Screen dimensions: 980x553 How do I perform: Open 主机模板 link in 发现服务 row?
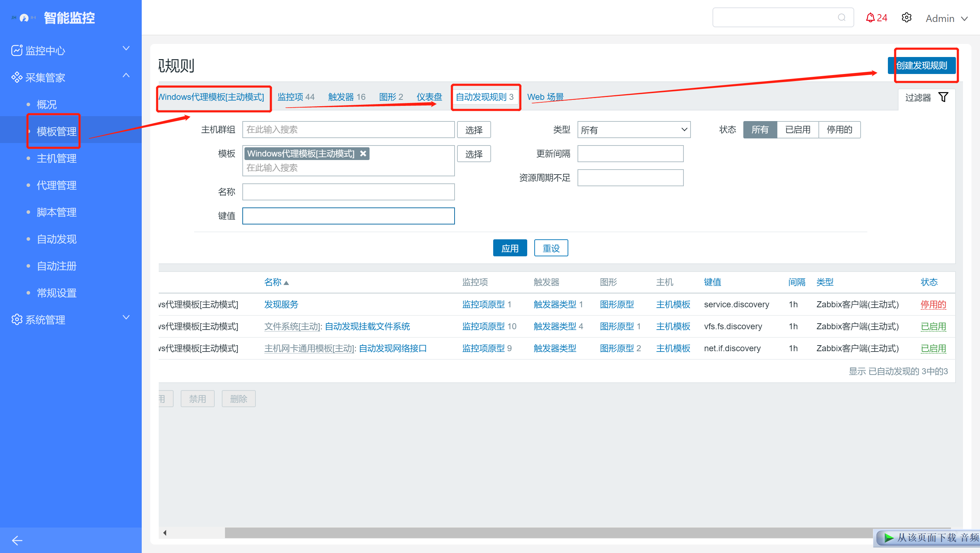click(673, 304)
